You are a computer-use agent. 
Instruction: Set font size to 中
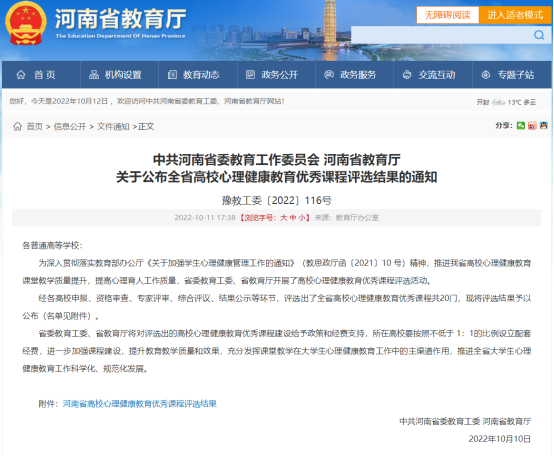(x=293, y=218)
